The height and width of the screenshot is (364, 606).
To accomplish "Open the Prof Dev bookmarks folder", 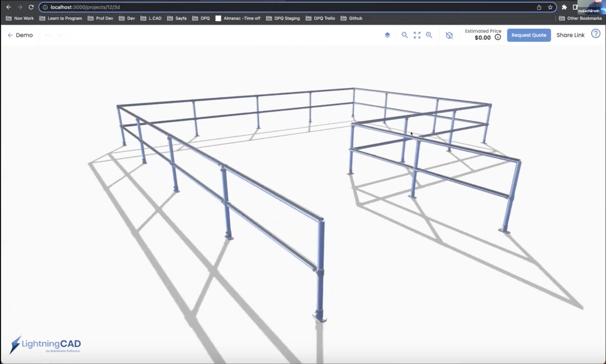I will coord(100,18).
